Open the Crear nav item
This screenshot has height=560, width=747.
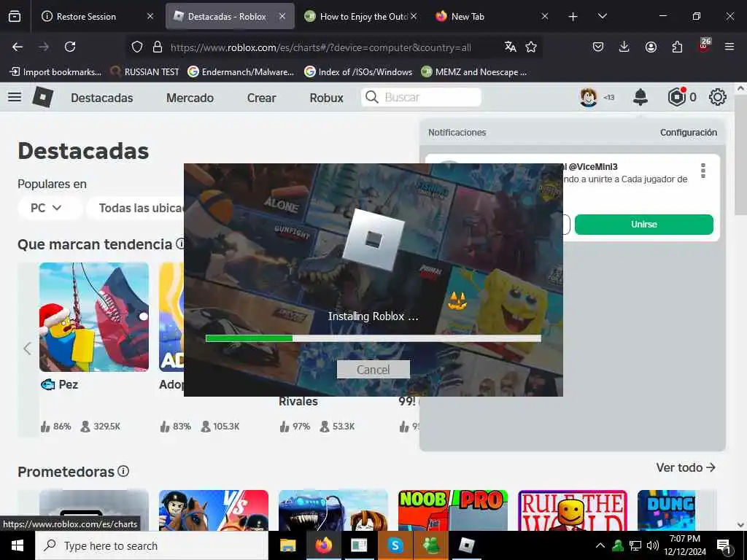(x=262, y=98)
